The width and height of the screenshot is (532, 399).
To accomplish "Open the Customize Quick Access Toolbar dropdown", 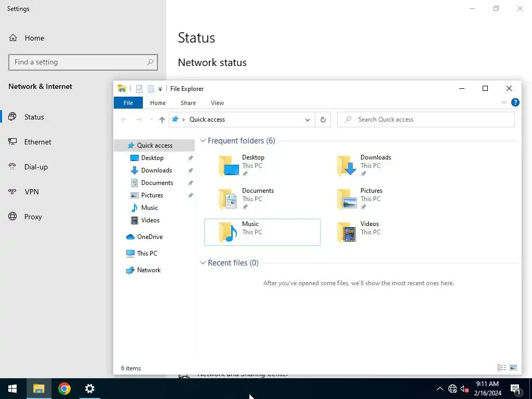I will point(160,89).
